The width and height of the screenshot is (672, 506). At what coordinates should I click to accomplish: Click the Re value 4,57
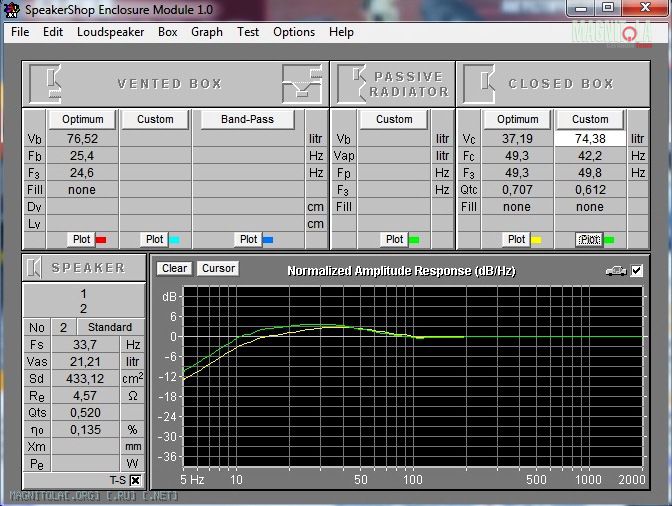pos(85,396)
